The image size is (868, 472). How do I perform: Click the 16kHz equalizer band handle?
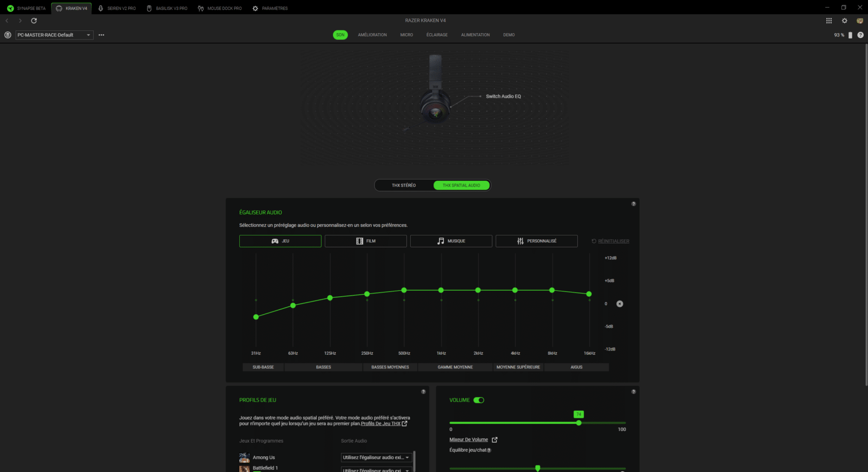pyautogui.click(x=589, y=294)
